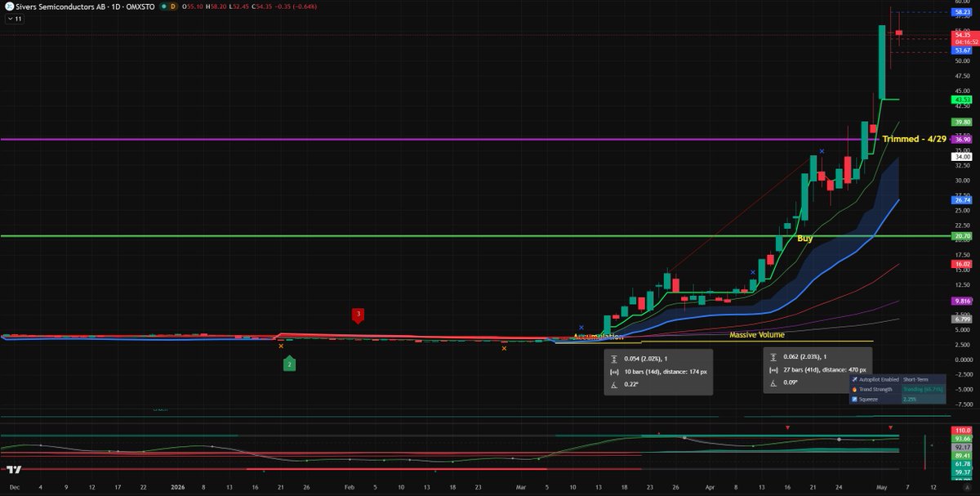Click the Trending percentage cell in table

[923, 389]
